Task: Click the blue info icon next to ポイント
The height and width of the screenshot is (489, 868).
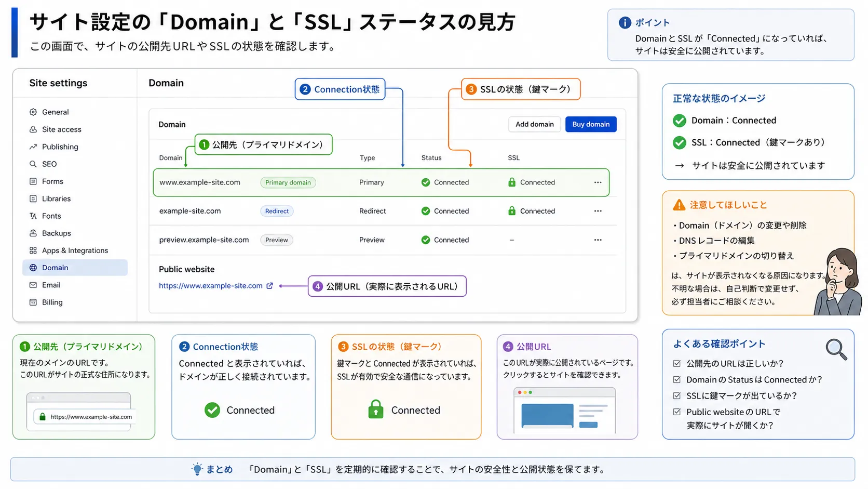Action: point(625,23)
